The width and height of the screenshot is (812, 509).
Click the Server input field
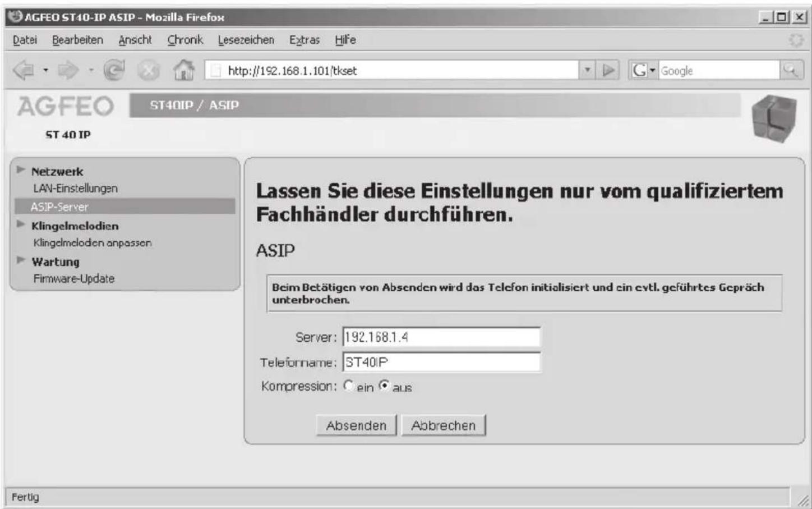pos(441,337)
